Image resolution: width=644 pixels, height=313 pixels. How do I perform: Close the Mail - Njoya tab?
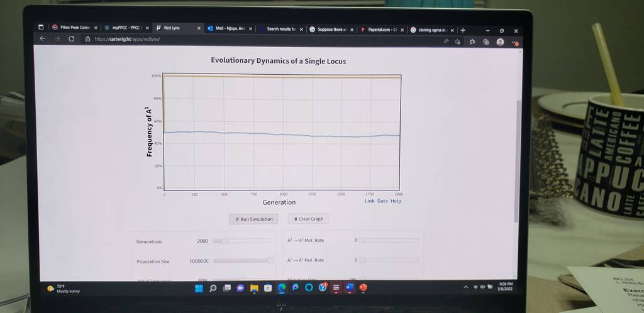(x=250, y=29)
